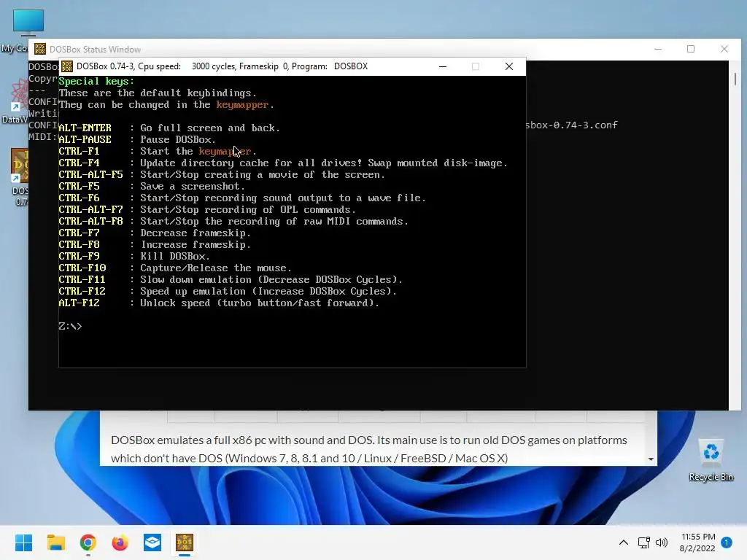Click the browser page scroll-down arrow
This screenshot has width=747, height=560.
651,459
